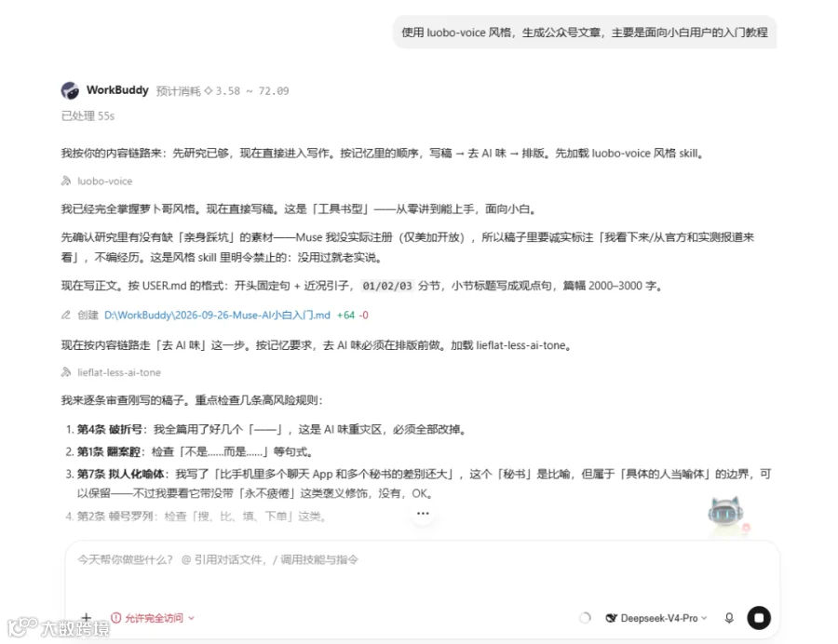Click the lieflat-less-ai-tone skill icon

66,372
